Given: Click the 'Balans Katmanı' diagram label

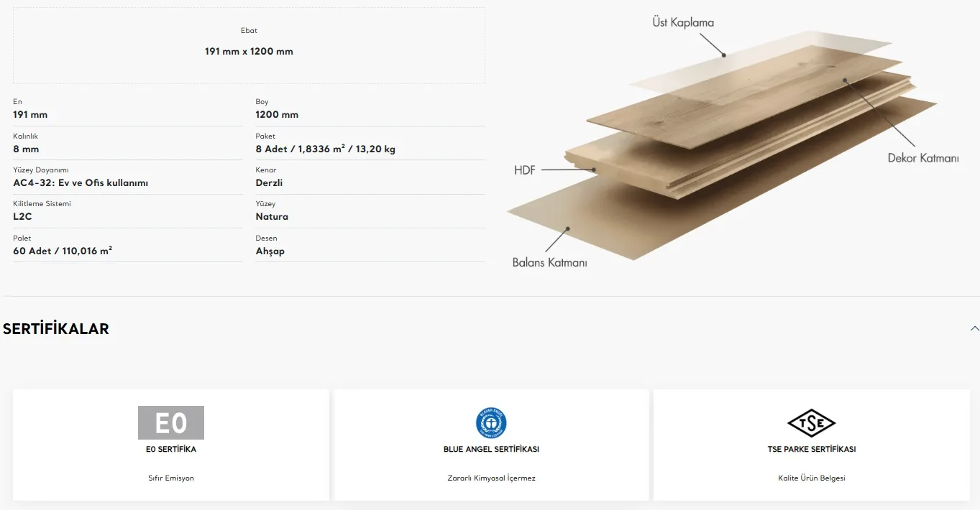Looking at the screenshot, I should [549, 263].
